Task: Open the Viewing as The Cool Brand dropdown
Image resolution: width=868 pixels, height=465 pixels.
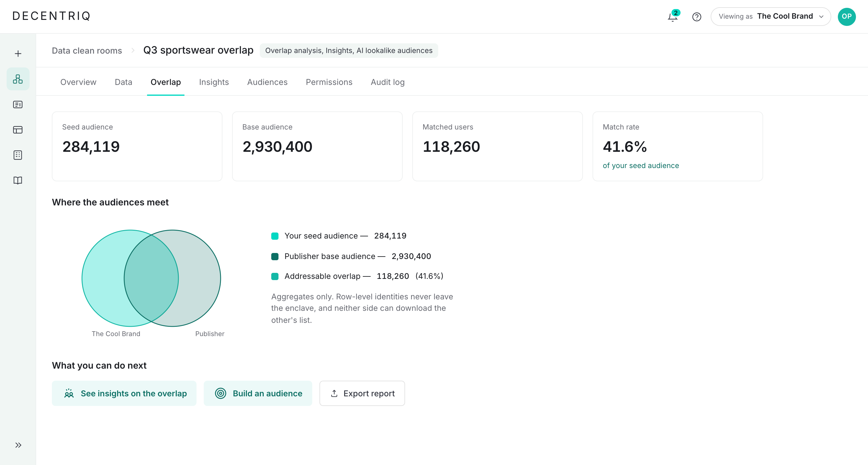Action: (x=771, y=17)
